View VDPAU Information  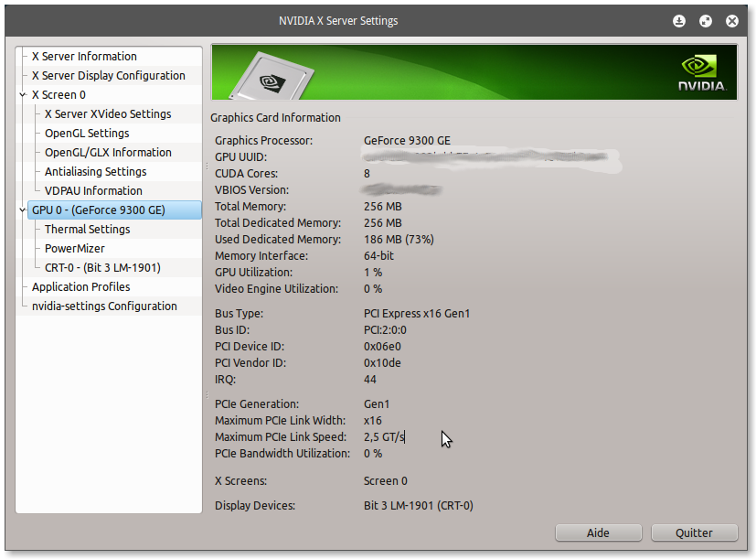click(x=93, y=191)
